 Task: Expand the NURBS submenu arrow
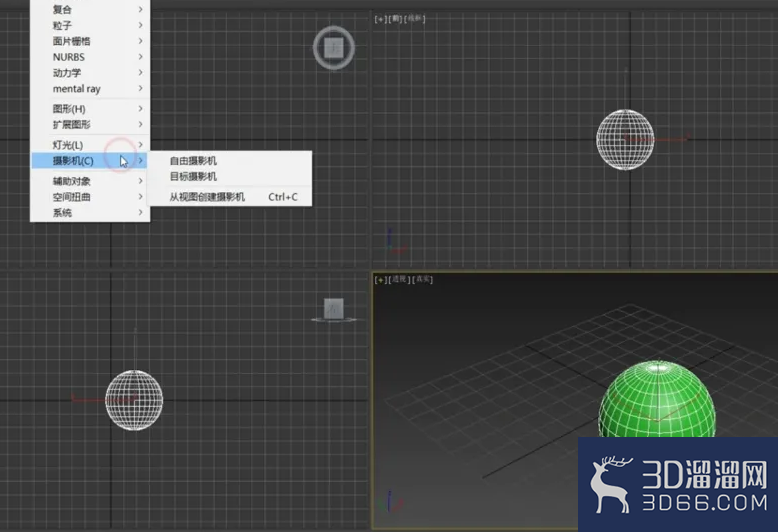pyautogui.click(x=140, y=57)
